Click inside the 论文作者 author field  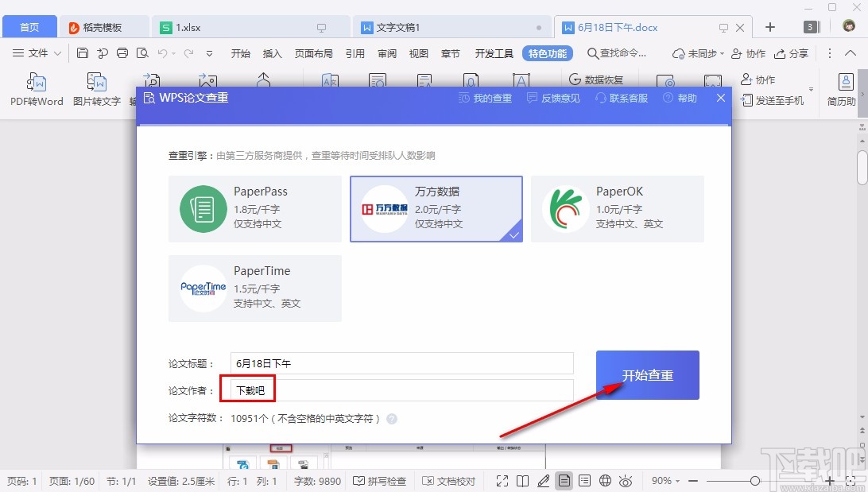[x=358, y=390]
